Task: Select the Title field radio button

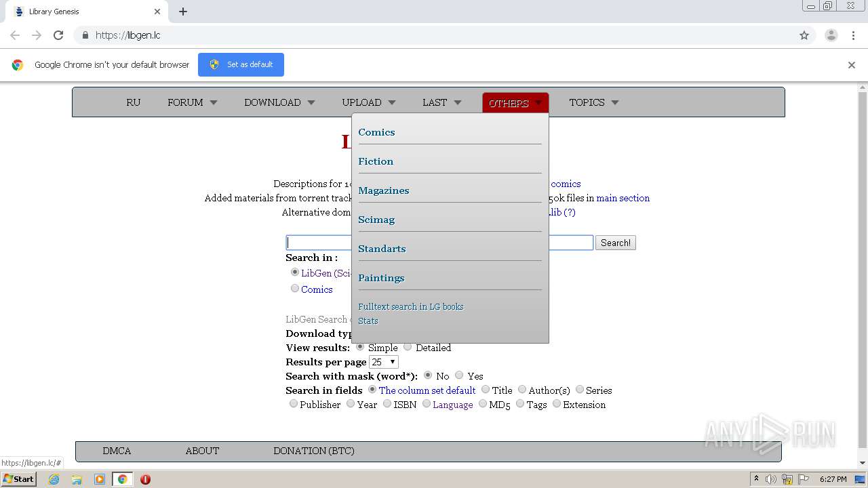Action: [x=486, y=389]
